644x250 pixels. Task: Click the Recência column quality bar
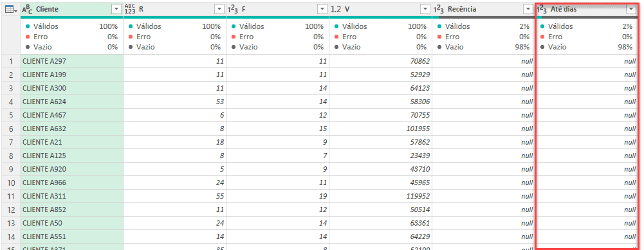pyautogui.click(x=483, y=17)
